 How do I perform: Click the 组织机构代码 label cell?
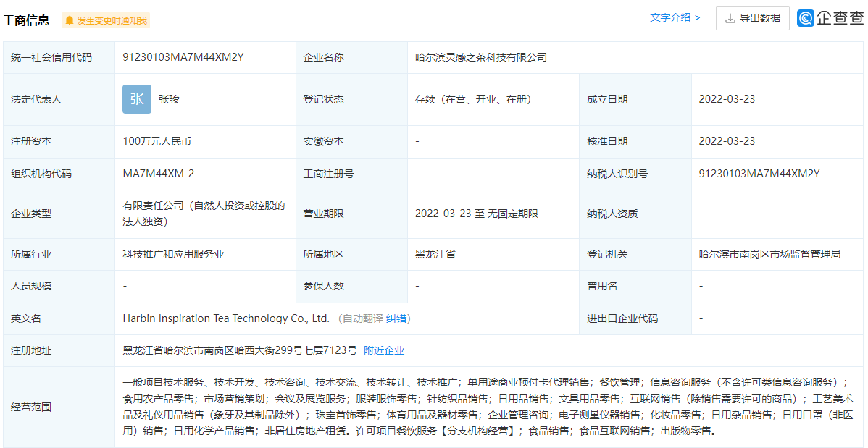(x=59, y=174)
